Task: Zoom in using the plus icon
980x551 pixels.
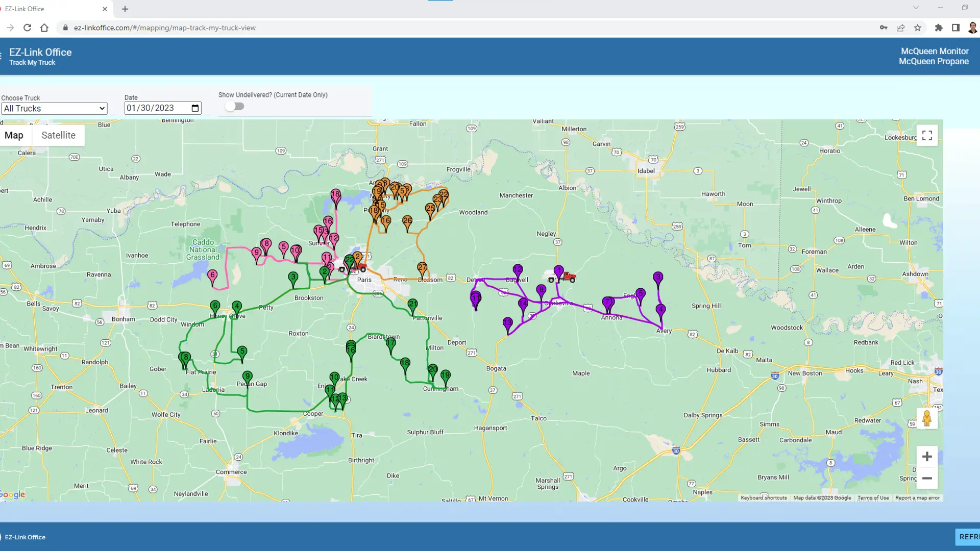Action: [927, 456]
